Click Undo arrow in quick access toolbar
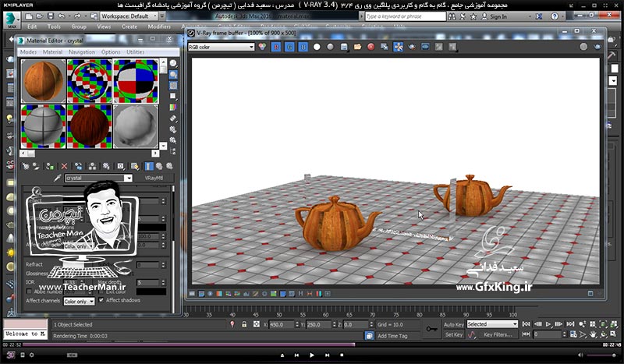The width and height of the screenshot is (624, 364). pos(62,16)
